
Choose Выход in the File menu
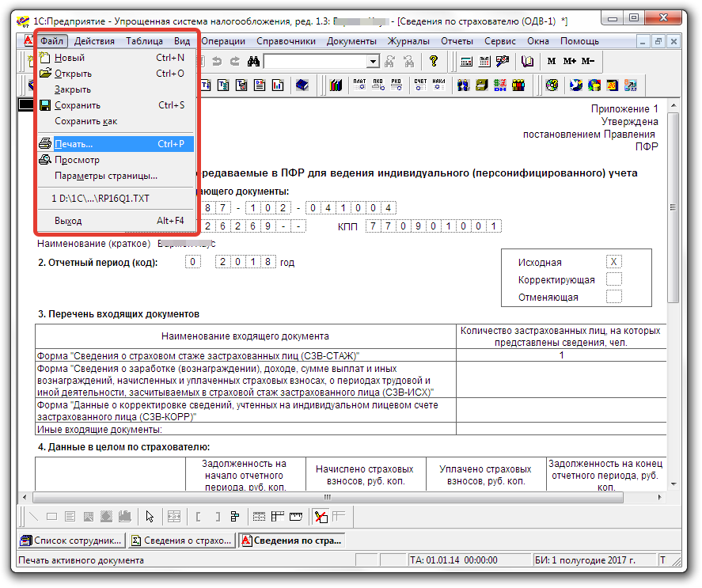116,221
